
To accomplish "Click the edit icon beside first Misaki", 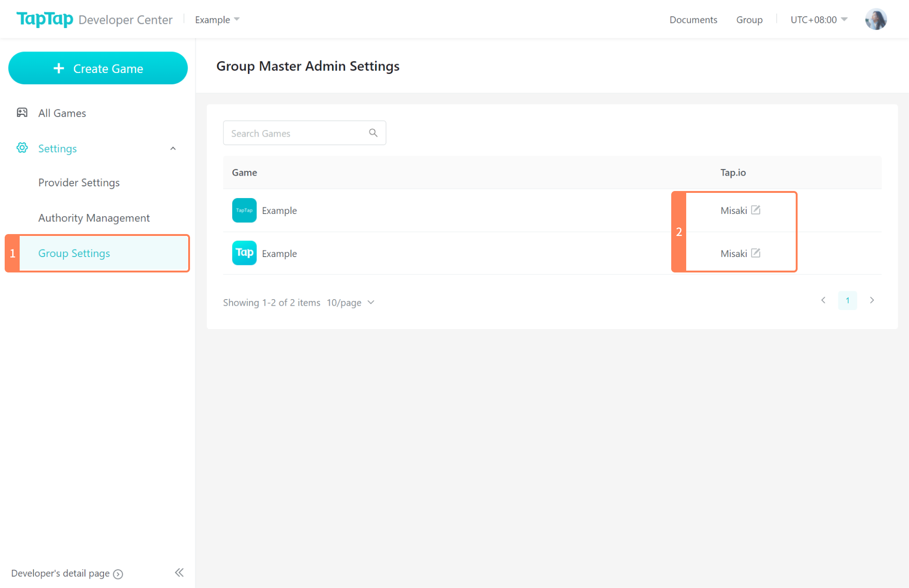I will click(x=755, y=210).
